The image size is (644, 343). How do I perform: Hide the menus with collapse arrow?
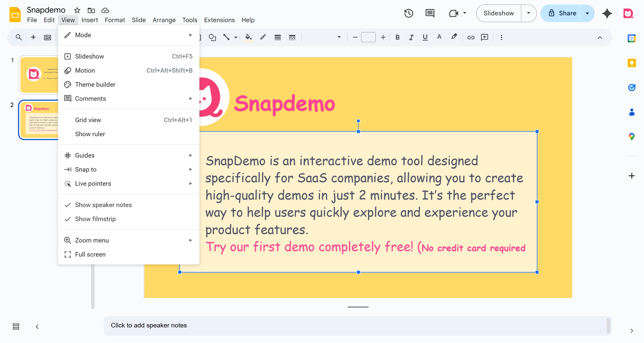point(600,37)
